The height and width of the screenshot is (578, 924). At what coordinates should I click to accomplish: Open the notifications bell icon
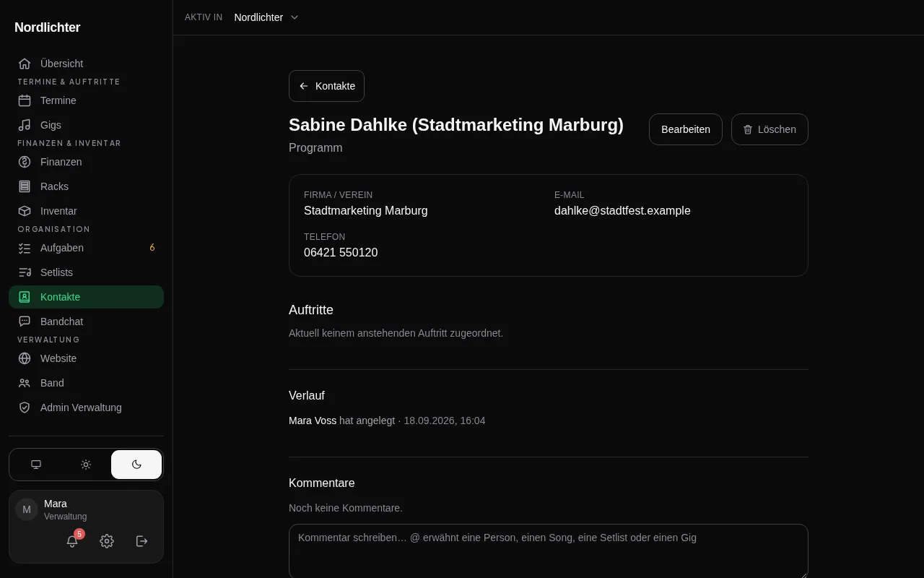tap(72, 541)
